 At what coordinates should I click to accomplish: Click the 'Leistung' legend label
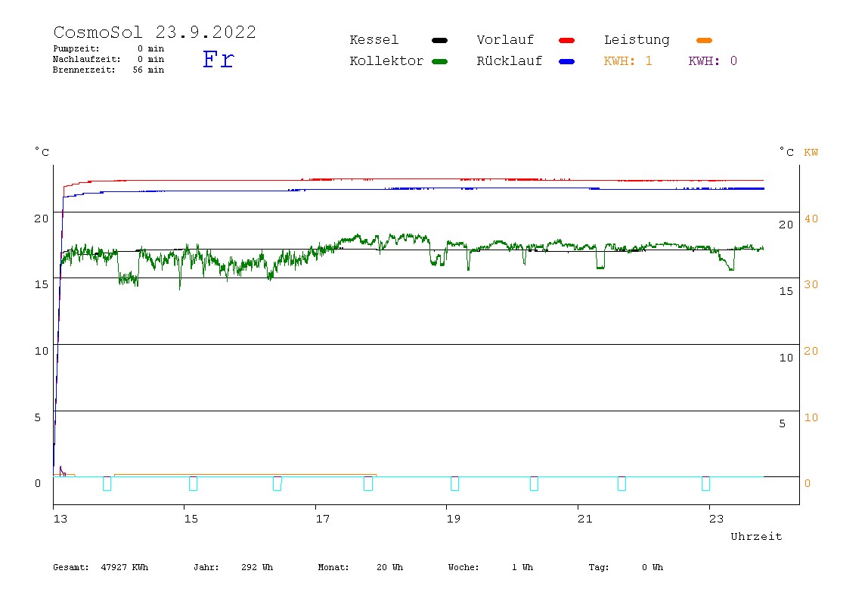point(637,40)
